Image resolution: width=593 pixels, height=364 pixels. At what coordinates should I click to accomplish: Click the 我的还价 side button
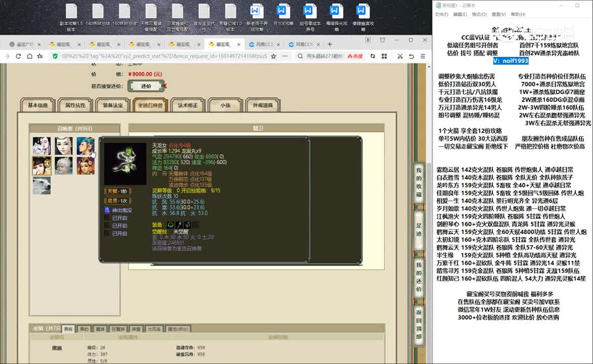pos(418,277)
